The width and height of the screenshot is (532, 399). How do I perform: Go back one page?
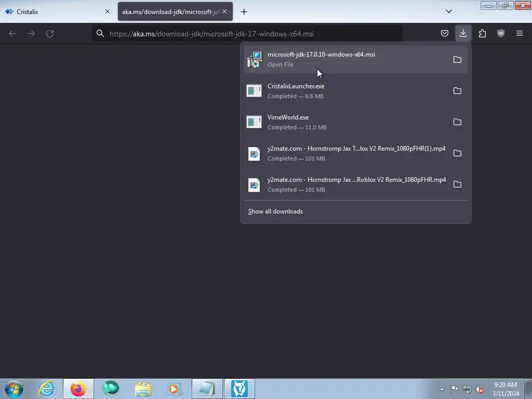click(12, 34)
